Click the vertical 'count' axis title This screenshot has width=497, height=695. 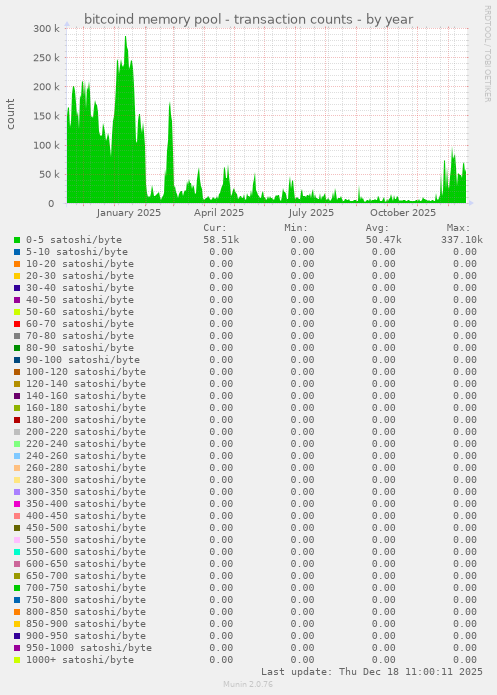point(11,114)
